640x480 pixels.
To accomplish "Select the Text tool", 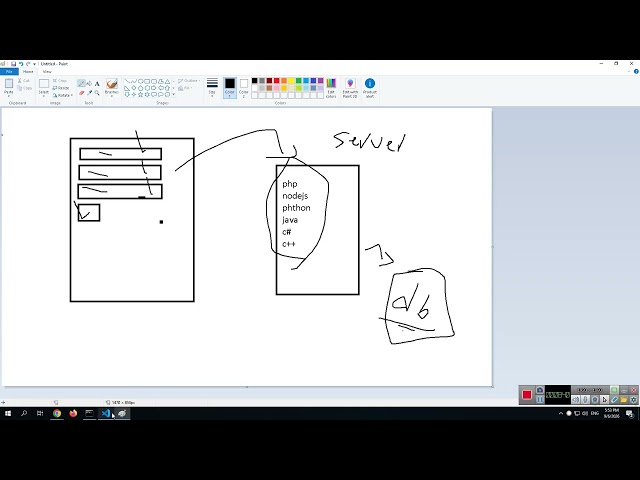I will (x=97, y=83).
